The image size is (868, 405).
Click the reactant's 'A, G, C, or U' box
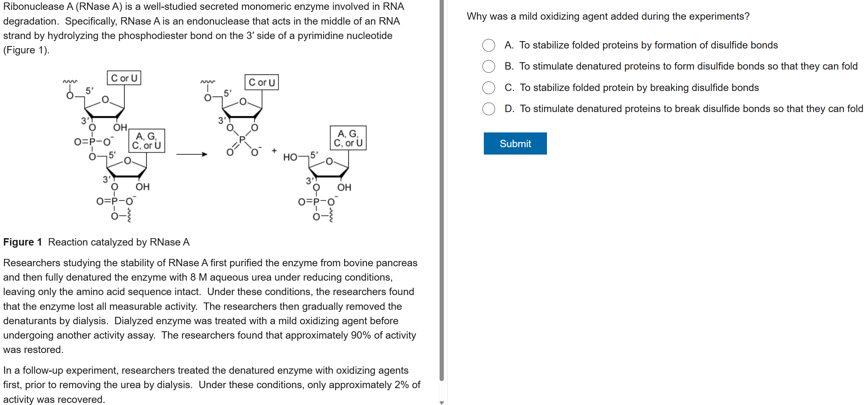(146, 141)
